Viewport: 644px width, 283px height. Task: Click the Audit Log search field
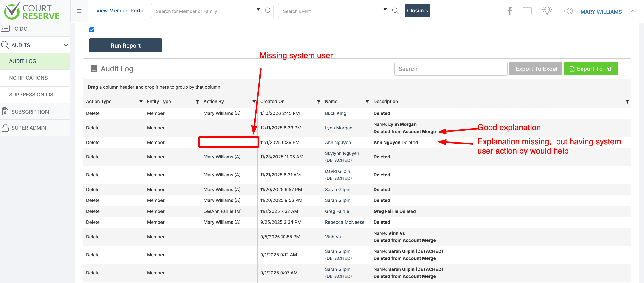tap(450, 69)
